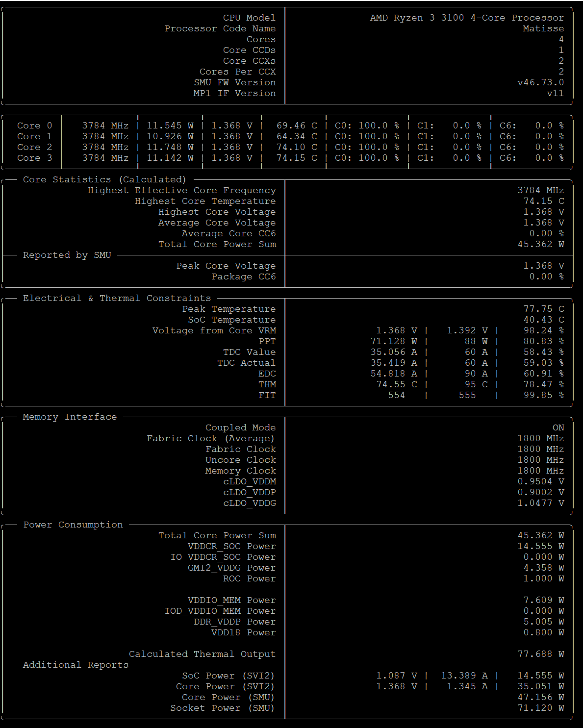Select Core 1 power value 10.926 W
The width and height of the screenshot is (583, 728).
pos(170,136)
